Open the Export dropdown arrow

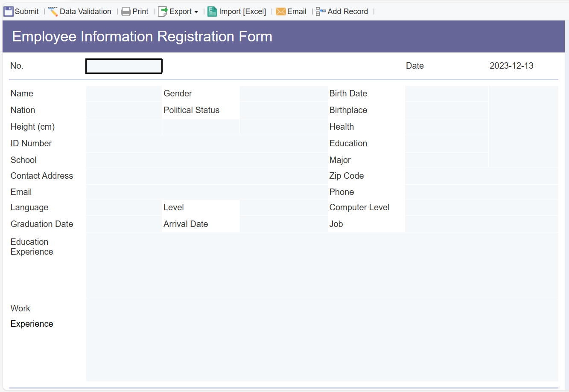[x=196, y=12]
